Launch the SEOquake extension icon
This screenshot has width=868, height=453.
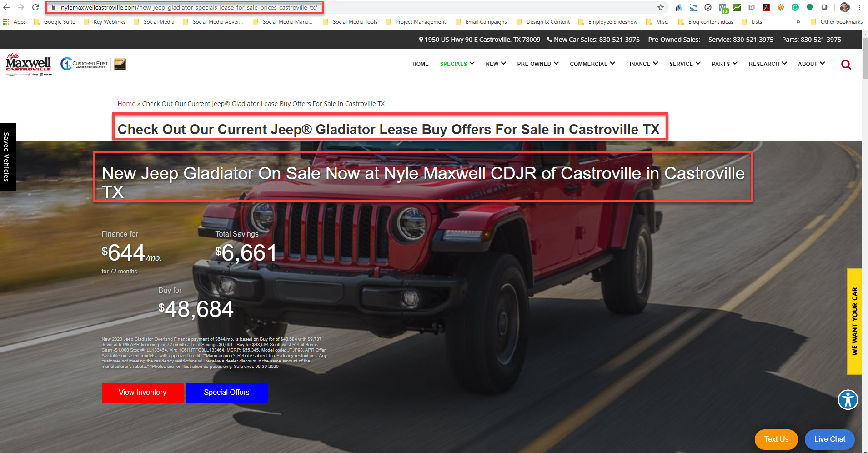781,7
